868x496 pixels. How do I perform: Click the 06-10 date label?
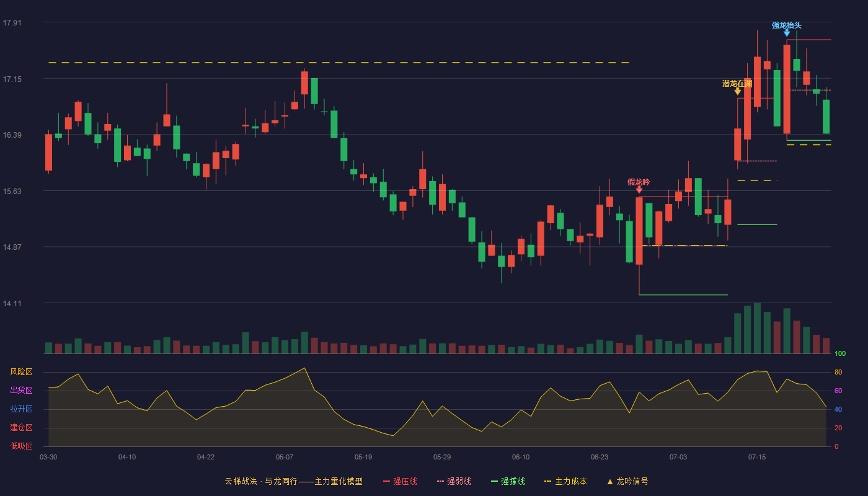[x=521, y=457]
